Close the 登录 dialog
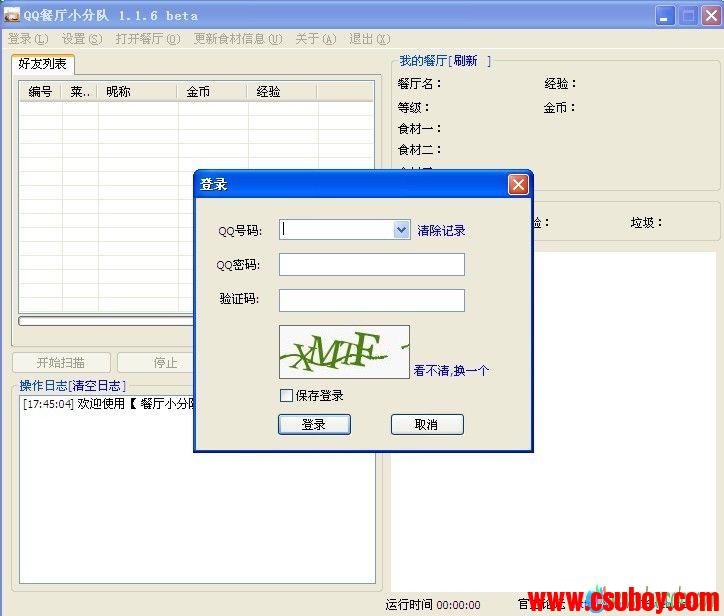Screen dimensions: 724x616 point(519,185)
